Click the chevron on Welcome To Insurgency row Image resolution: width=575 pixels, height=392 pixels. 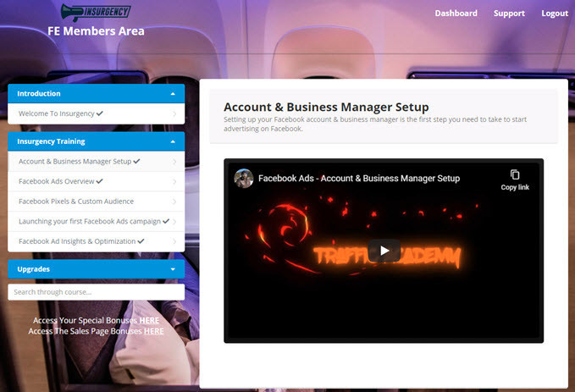point(174,114)
